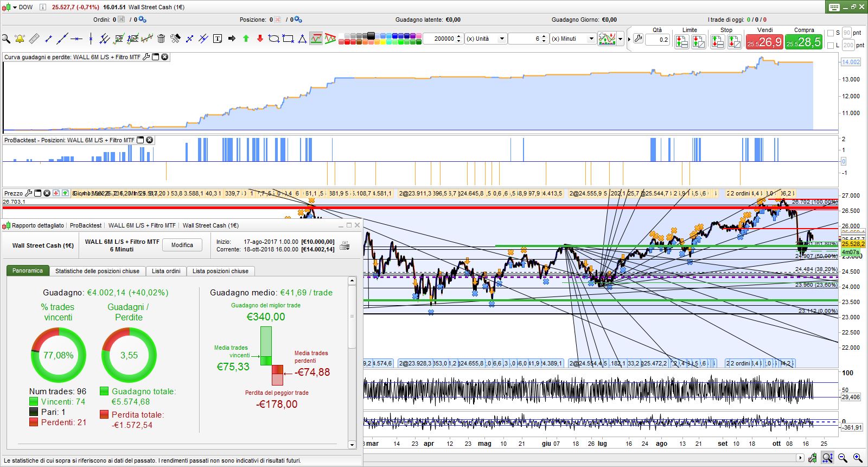This screenshot has width=868, height=467.
Task: Click the Qtà quantity field 0.2
Action: (658, 39)
